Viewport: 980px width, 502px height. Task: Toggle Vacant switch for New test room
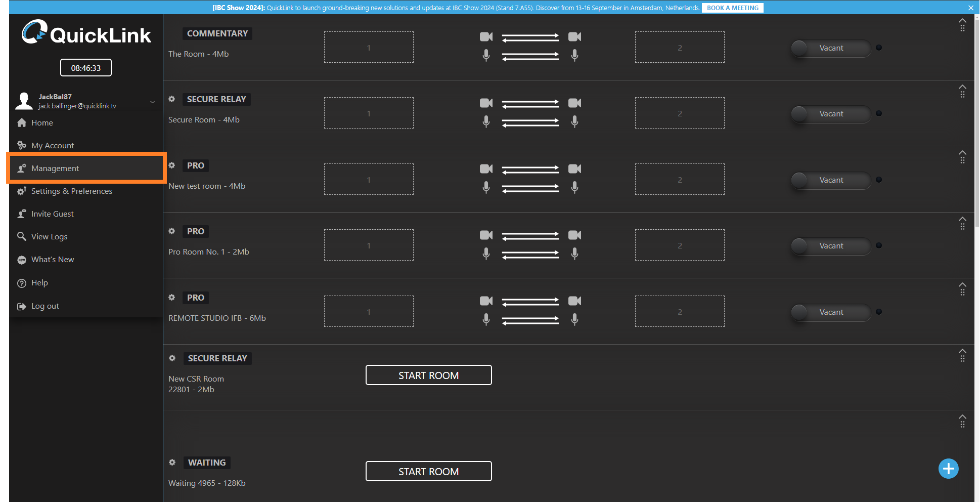pos(830,180)
